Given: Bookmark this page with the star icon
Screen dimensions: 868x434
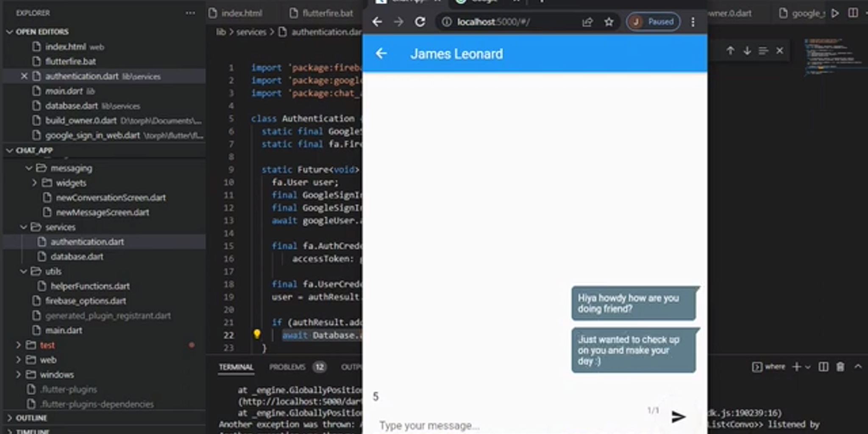Looking at the screenshot, I should 609,22.
